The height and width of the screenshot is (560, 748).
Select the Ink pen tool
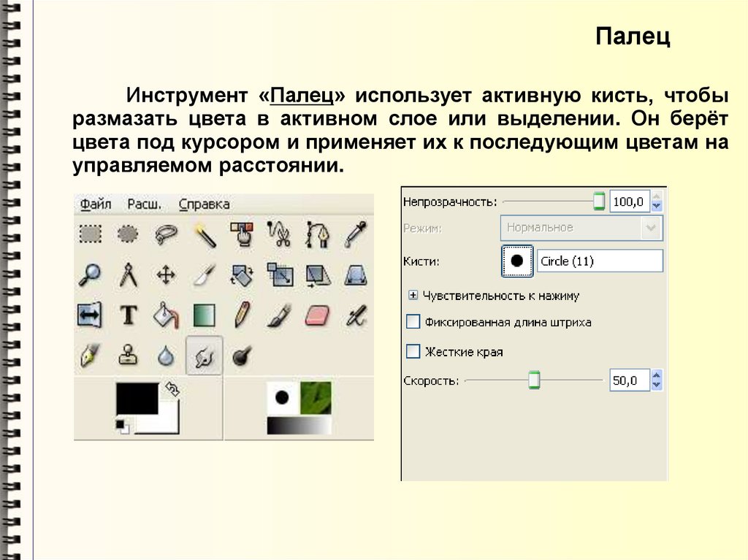coord(90,356)
